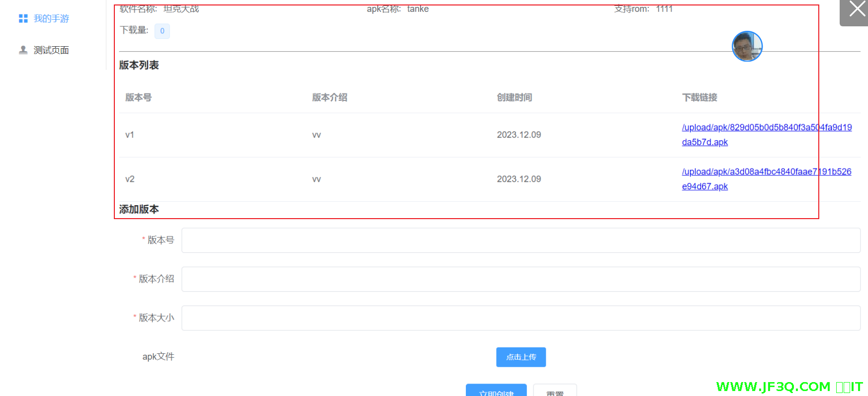The height and width of the screenshot is (396, 868).
Task: Open the 我的手游 sidebar menu item
Action: click(x=51, y=19)
